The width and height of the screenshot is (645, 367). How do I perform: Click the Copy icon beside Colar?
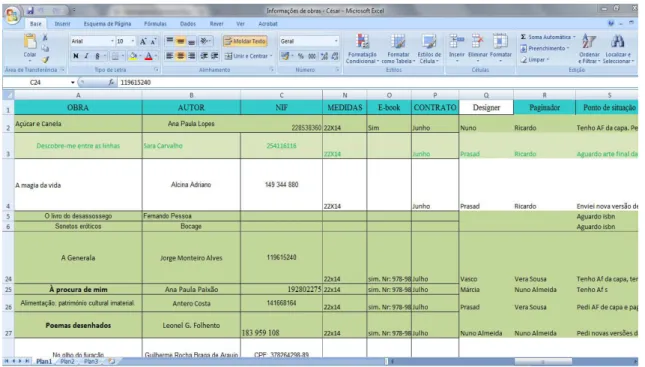pos(45,49)
